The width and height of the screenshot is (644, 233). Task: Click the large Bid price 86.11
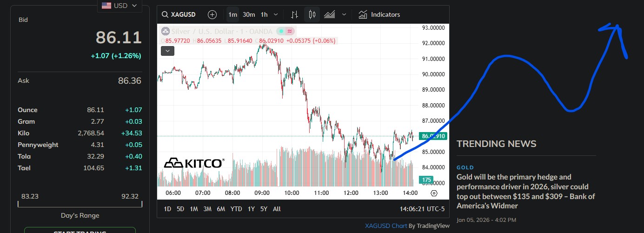(119, 38)
